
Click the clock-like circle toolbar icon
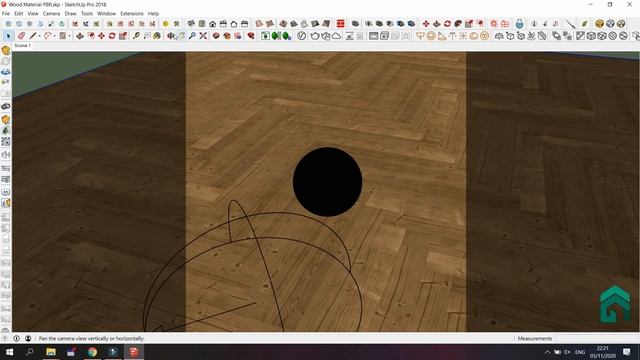pos(301,36)
